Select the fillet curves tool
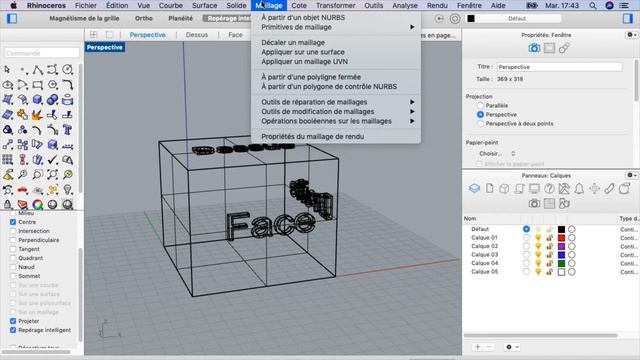The width and height of the screenshot is (640, 360). (68, 85)
